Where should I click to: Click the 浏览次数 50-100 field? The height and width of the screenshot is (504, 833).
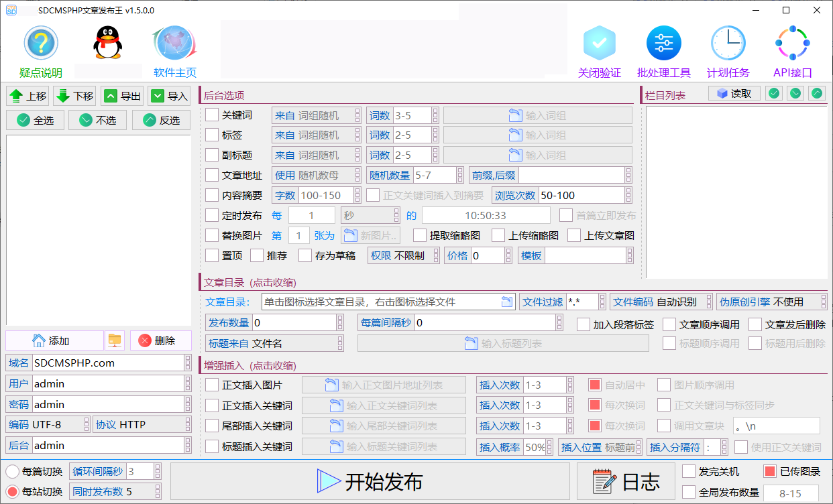click(562, 196)
